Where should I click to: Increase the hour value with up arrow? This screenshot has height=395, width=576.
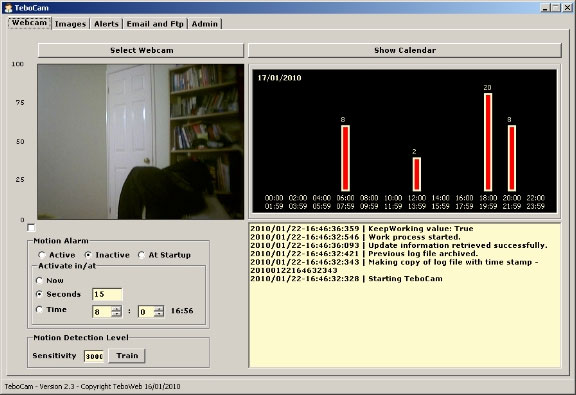(x=116, y=309)
